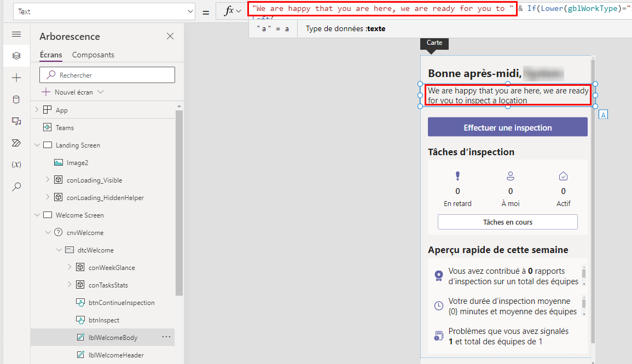Collapse Landing Screen node
The width and height of the screenshot is (632, 364).
tap(37, 145)
